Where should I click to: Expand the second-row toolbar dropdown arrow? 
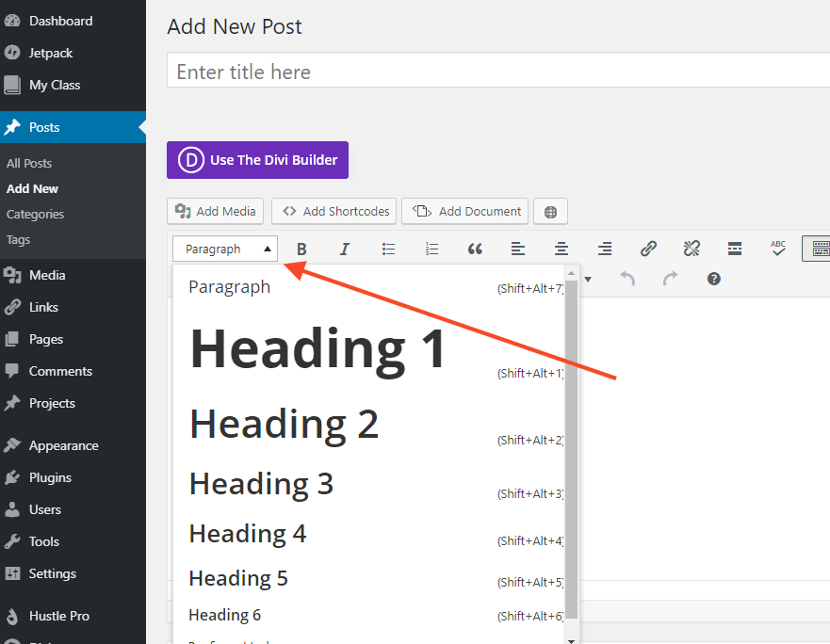pyautogui.click(x=586, y=279)
